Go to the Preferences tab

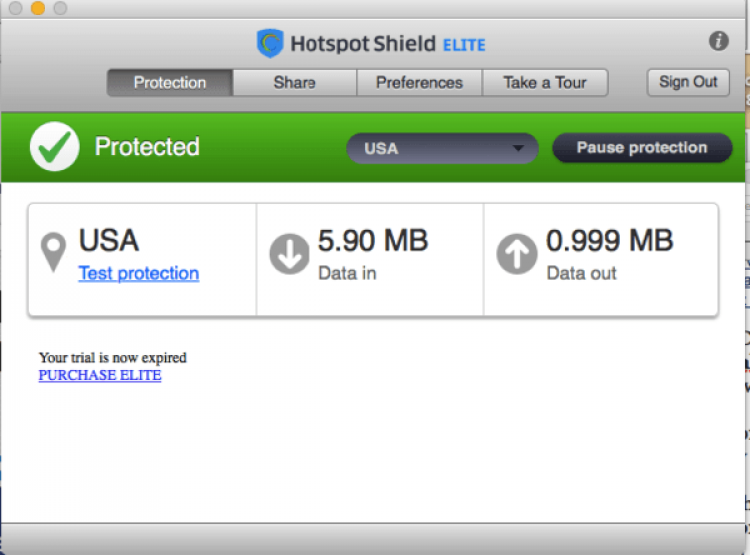[419, 83]
